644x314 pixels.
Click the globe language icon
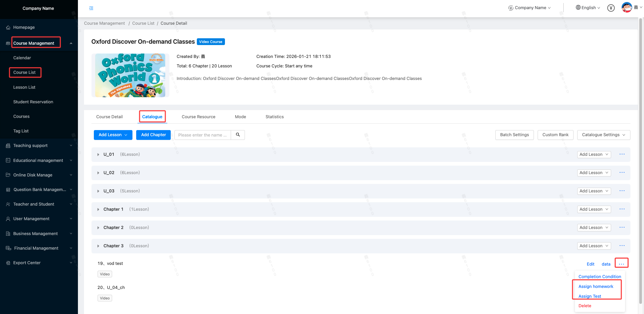click(578, 7)
